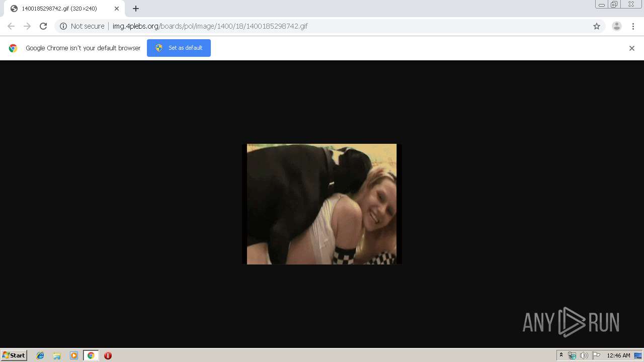Bookmark this page with the star icon
This screenshot has width=644, height=362.
point(597,26)
